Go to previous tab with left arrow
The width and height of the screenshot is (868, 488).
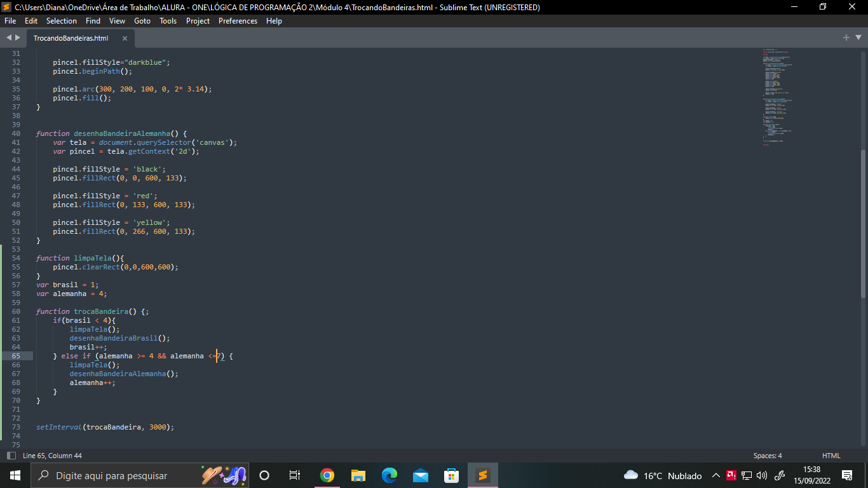coord(9,38)
